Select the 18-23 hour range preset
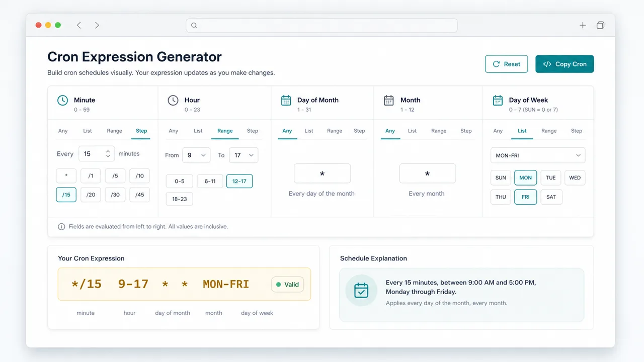This screenshot has width=644, height=362. pos(180,199)
